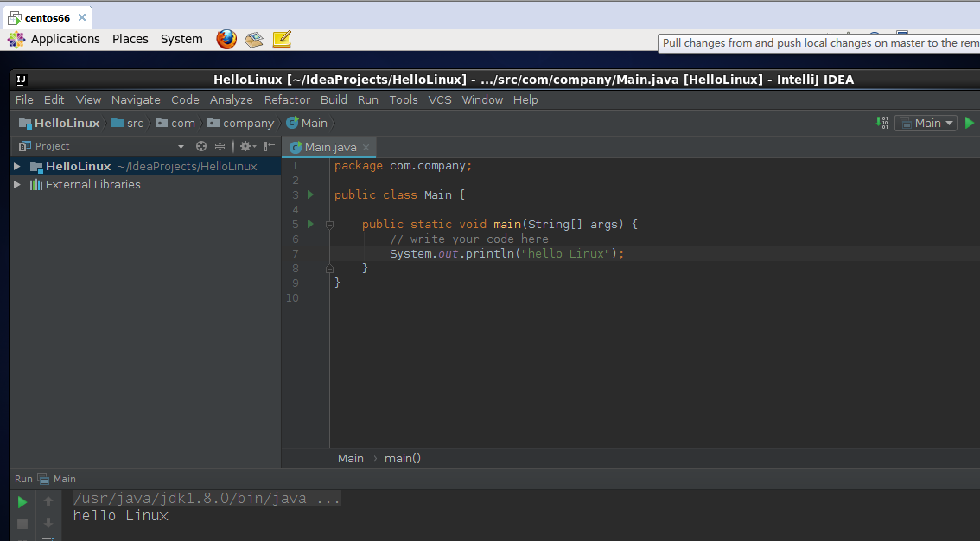Click the IntelliJ IJ window icon
The height and width of the screenshot is (541, 980).
pos(22,80)
